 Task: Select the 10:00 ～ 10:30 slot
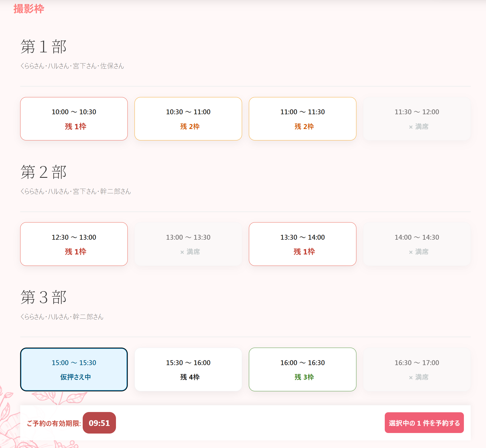pyautogui.click(x=74, y=119)
